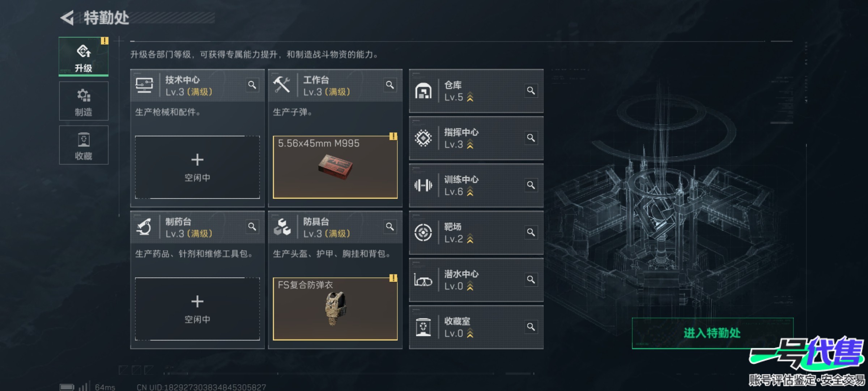Open the 收藏 tab

click(84, 145)
